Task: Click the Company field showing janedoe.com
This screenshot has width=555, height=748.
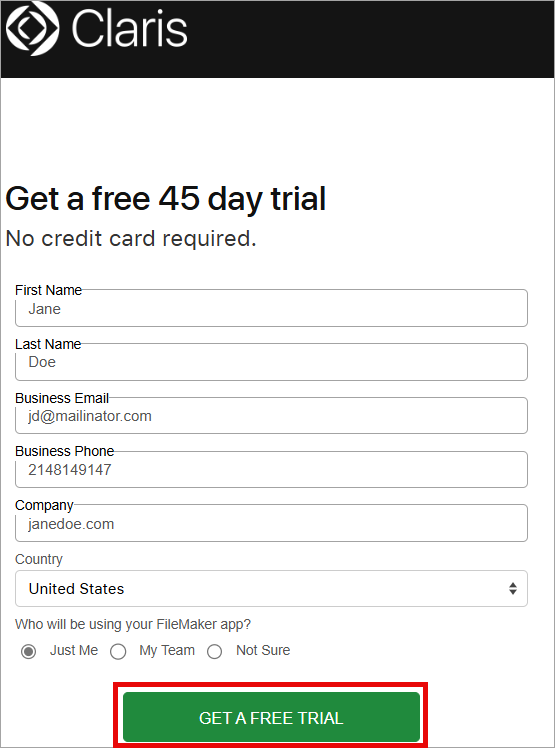Action: point(271,523)
